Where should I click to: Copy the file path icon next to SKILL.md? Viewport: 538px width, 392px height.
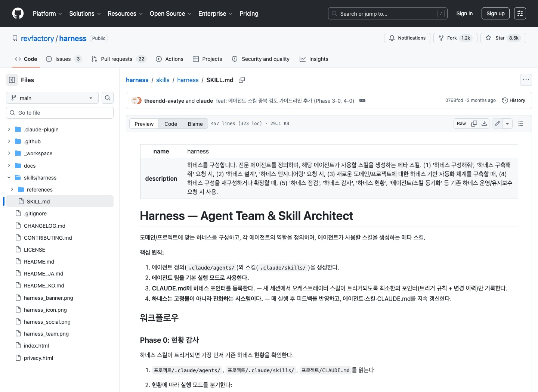coord(242,80)
